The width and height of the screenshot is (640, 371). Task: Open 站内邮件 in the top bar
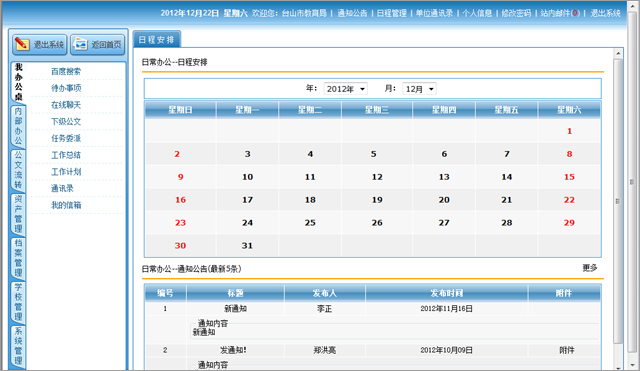tap(560, 13)
